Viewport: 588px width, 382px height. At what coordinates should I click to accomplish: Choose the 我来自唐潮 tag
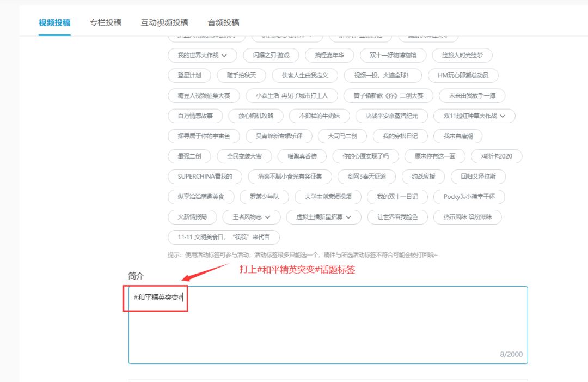tap(458, 136)
